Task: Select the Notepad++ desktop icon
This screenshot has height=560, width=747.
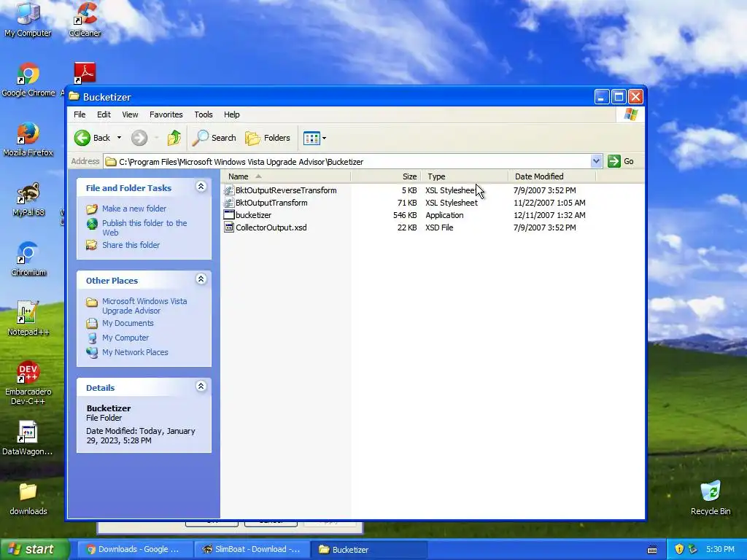Action: (28, 319)
